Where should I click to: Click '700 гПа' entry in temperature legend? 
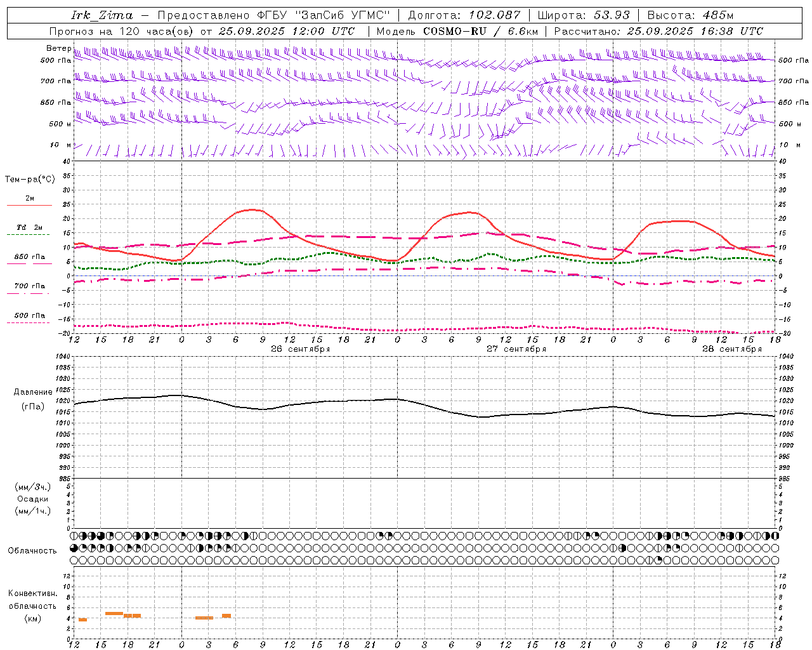30,286
